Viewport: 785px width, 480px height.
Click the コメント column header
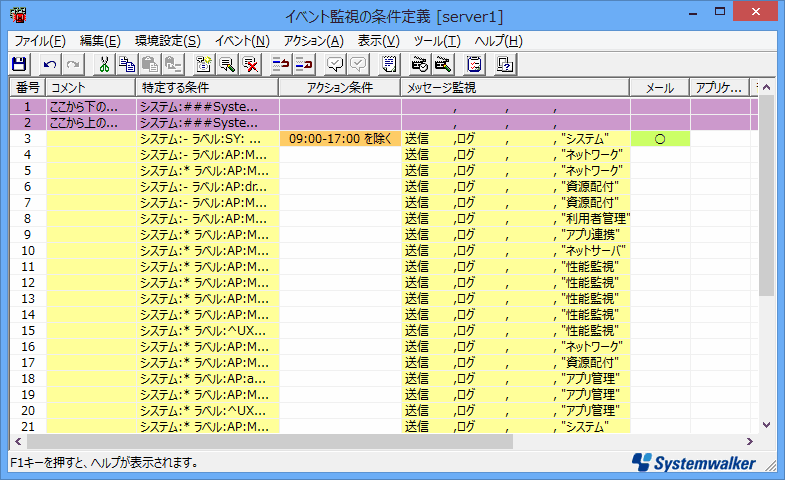tap(91, 88)
